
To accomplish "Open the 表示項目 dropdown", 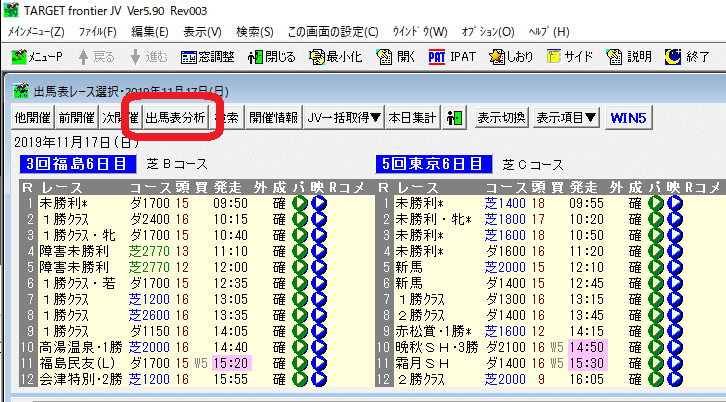I will pyautogui.click(x=566, y=118).
